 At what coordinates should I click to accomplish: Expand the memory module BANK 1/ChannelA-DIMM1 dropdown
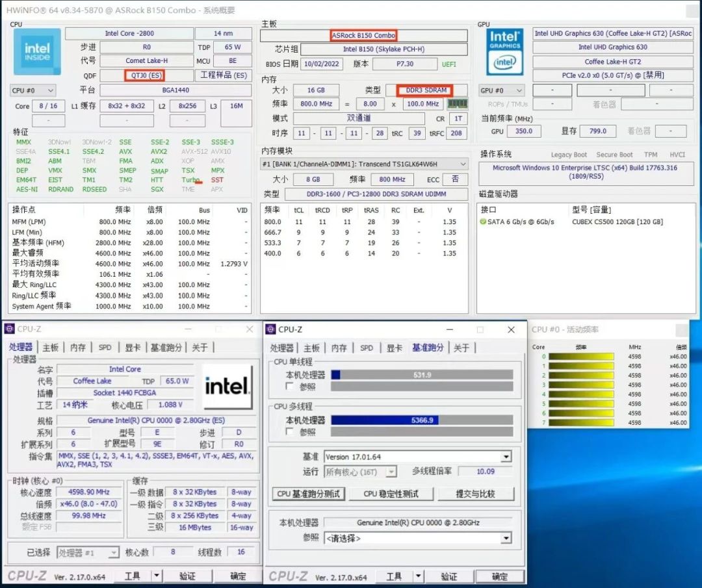coord(364,164)
